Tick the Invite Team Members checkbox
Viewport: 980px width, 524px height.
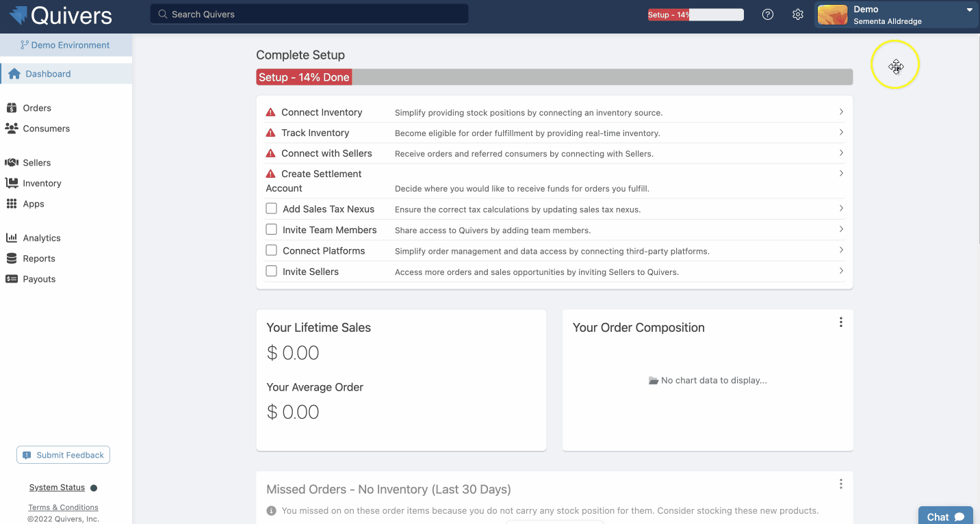pyautogui.click(x=272, y=230)
